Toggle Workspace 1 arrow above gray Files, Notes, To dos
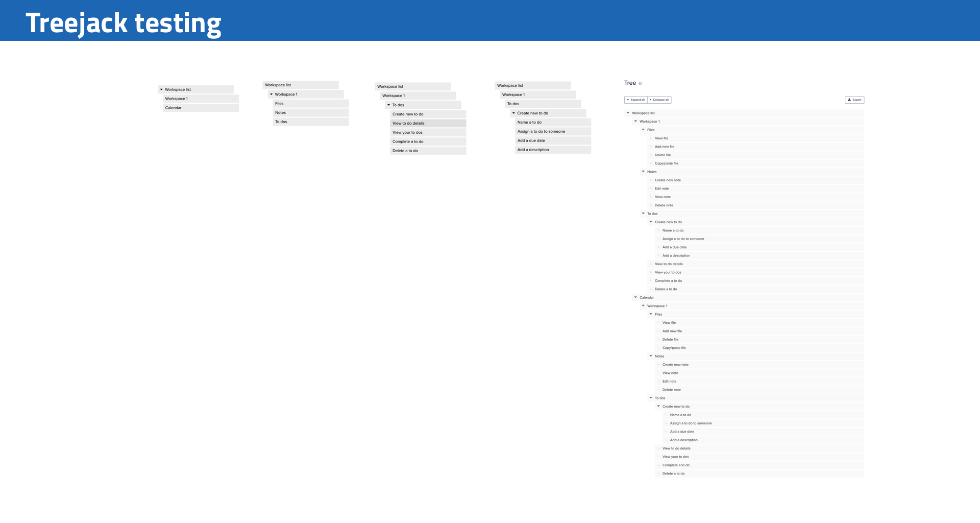Screen dimensions: 980x523 tap(271, 94)
